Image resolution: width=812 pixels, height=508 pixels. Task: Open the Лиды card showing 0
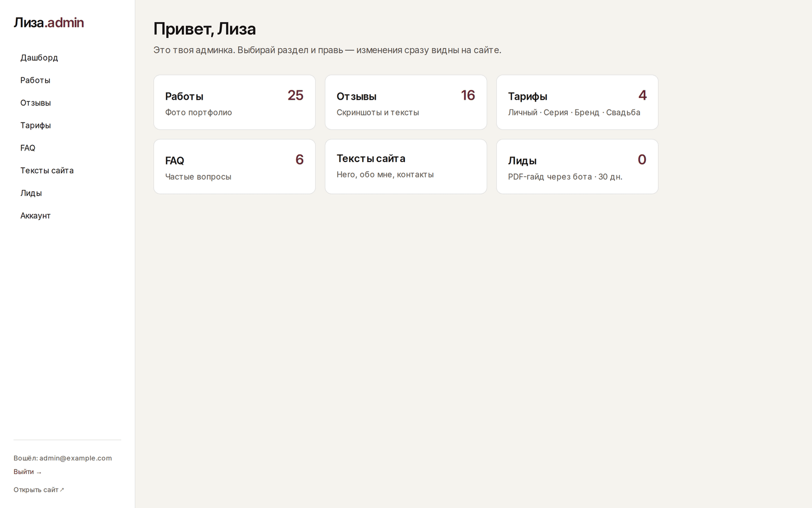[x=577, y=167]
